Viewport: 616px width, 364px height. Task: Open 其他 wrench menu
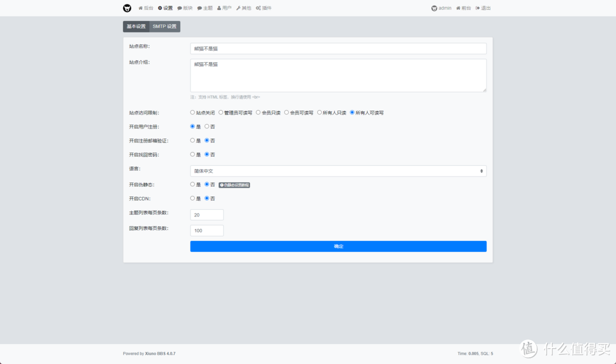(244, 8)
